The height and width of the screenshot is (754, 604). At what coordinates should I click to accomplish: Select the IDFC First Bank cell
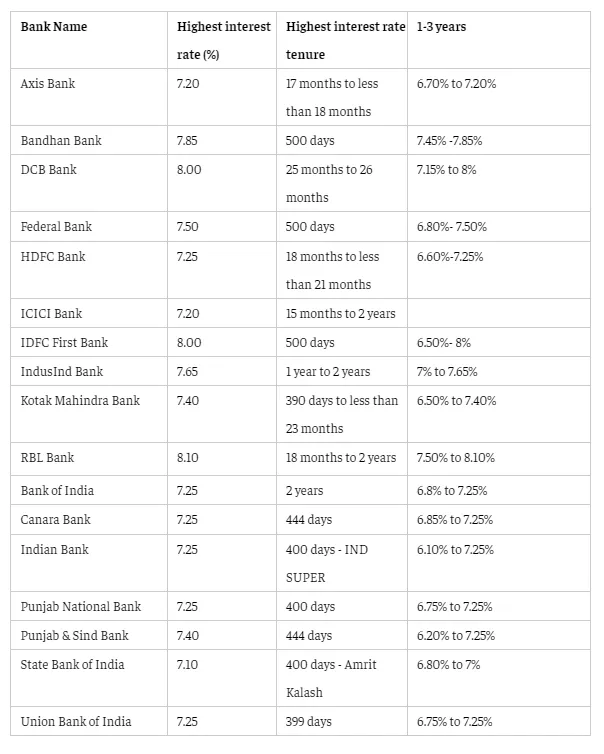click(89, 342)
